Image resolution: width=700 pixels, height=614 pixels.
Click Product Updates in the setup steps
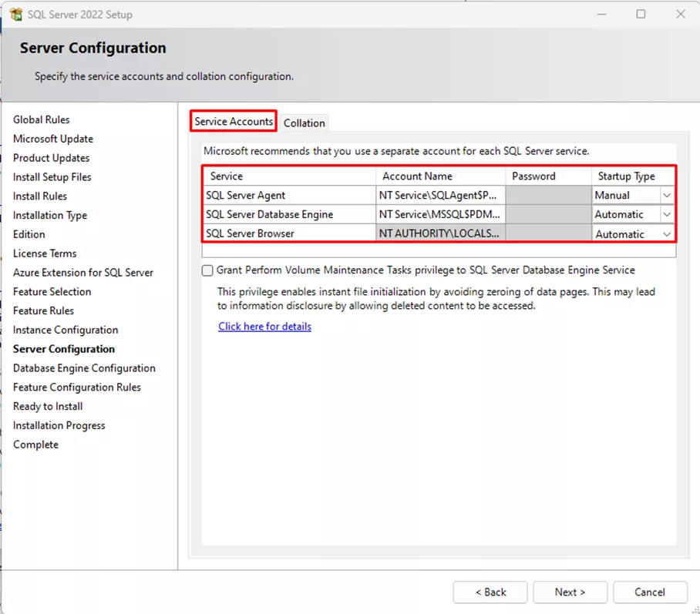coord(52,159)
